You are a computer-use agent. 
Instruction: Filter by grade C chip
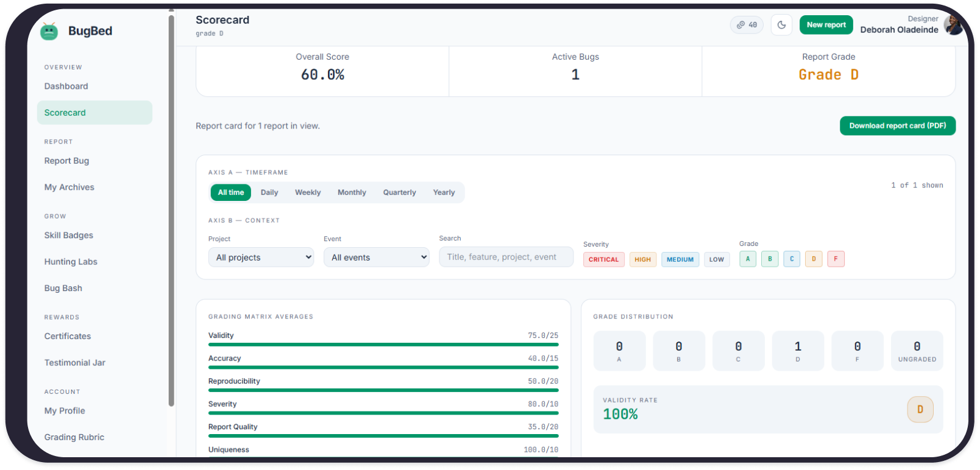(792, 259)
